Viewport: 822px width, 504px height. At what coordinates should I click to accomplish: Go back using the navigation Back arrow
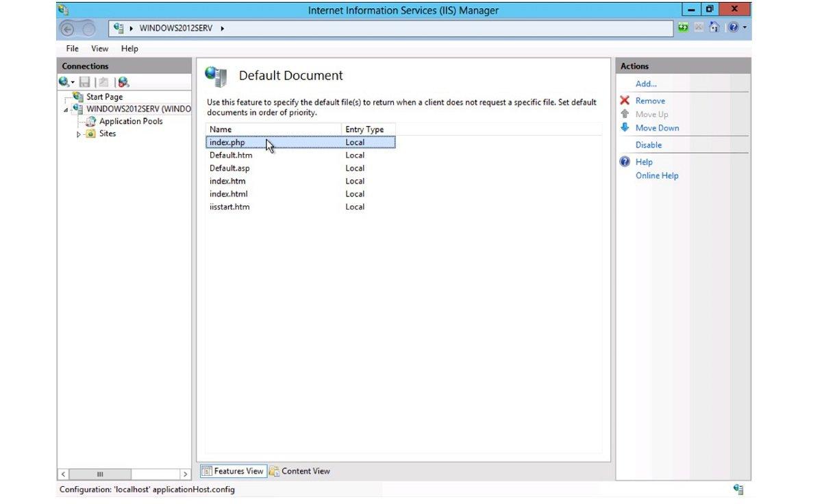tap(68, 29)
